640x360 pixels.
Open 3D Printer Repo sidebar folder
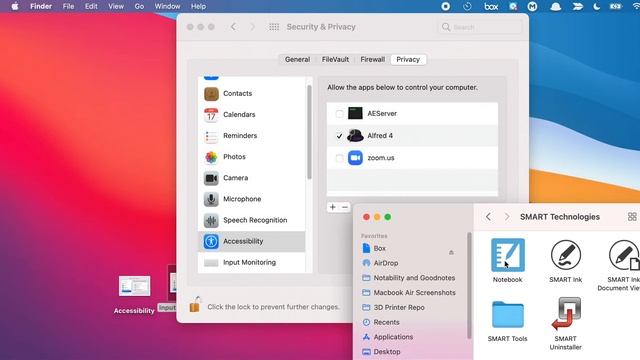coord(393,307)
